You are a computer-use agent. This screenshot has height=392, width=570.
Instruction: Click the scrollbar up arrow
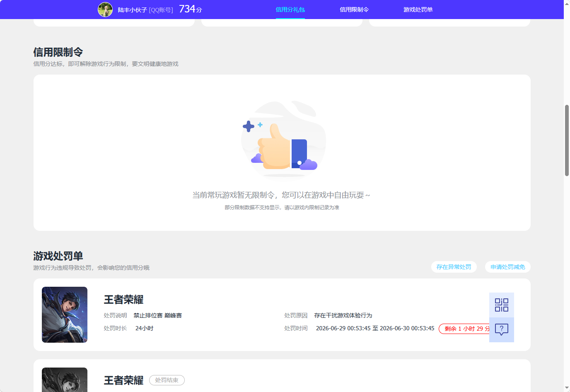pyautogui.click(x=567, y=3)
